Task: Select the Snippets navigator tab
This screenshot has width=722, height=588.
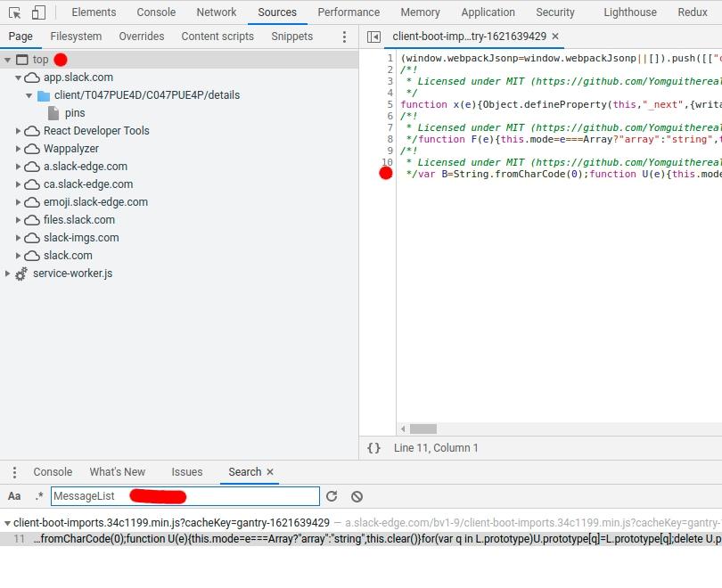Action: pyautogui.click(x=292, y=37)
